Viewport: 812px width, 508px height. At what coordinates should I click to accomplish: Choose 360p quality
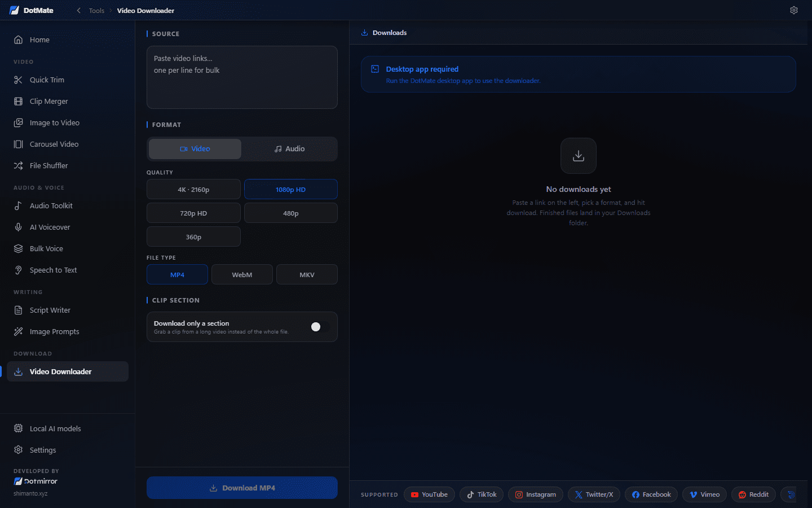[193, 237]
